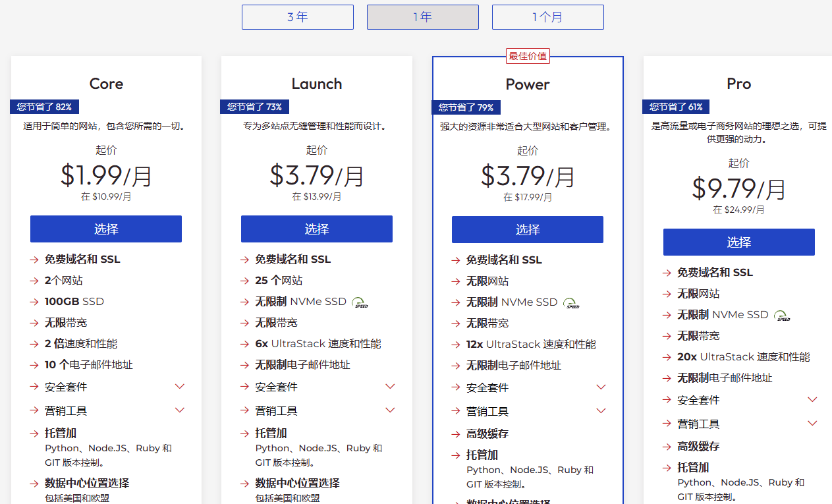The image size is (832, 504).
Task: Click the arrow icon before Power's 高级缓存
Action: [456, 434]
